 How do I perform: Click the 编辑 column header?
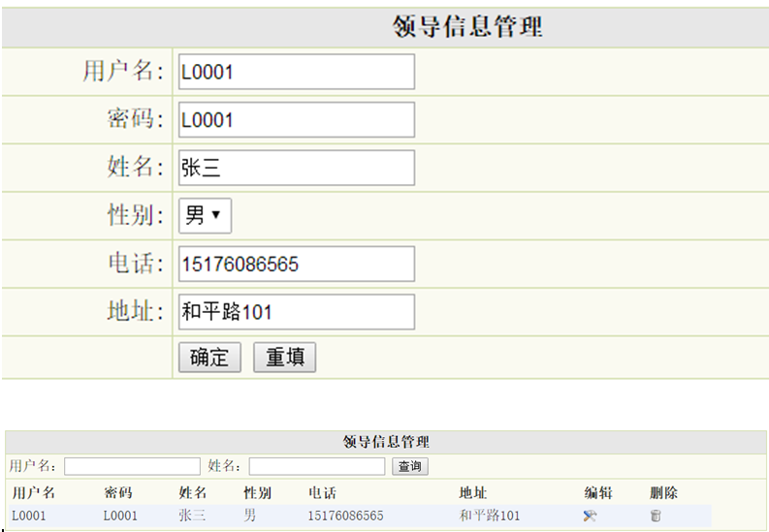[x=598, y=493]
